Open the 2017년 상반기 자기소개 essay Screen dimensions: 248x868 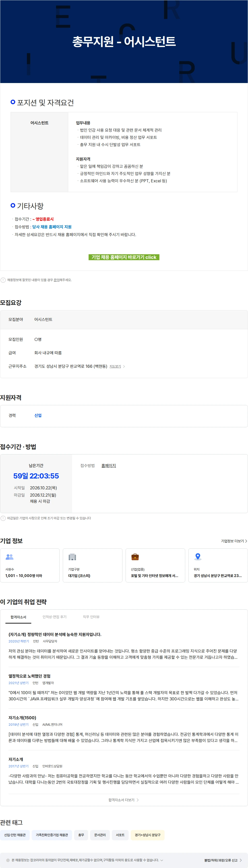(x=16, y=759)
